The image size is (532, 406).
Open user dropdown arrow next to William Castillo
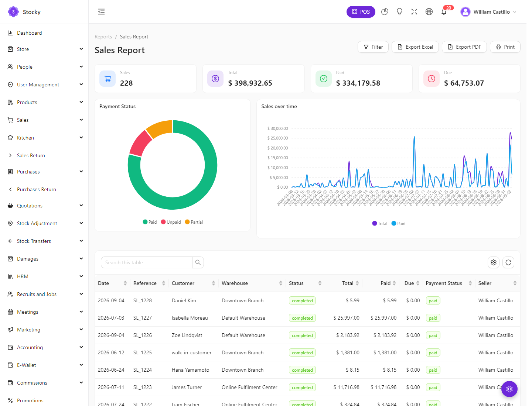click(514, 12)
